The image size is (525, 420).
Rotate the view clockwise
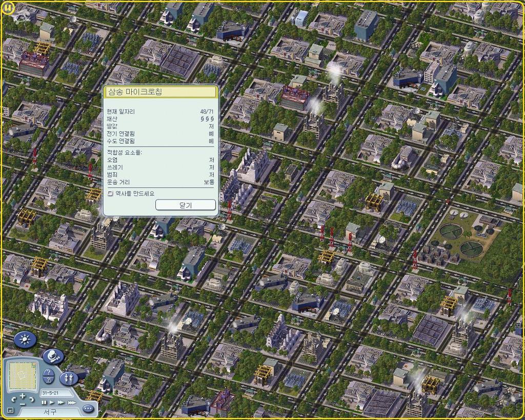(32, 399)
